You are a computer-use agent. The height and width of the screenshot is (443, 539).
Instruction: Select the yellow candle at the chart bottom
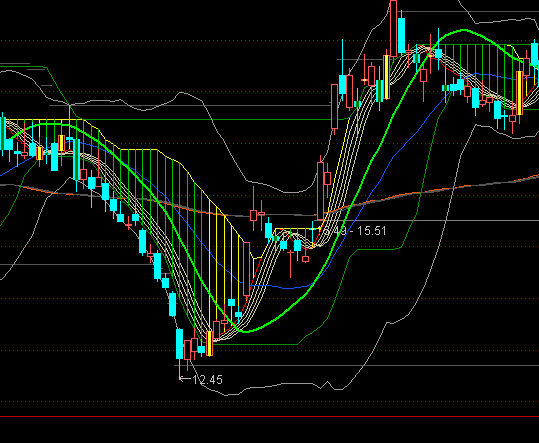[209, 343]
